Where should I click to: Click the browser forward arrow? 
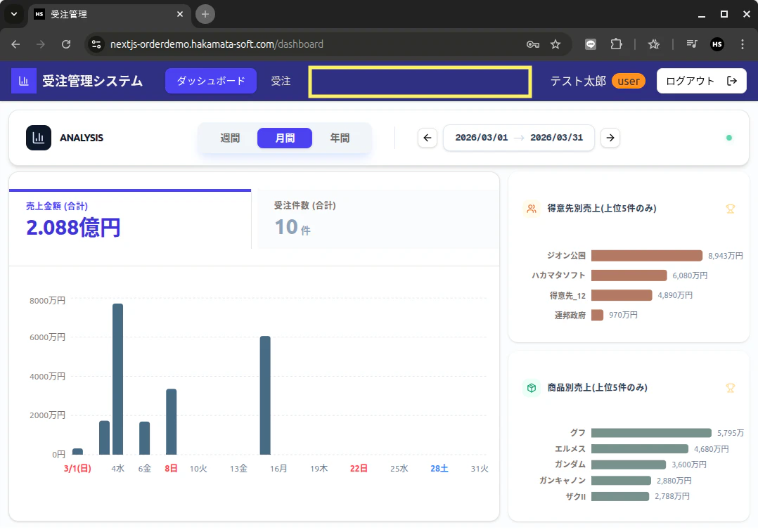[x=41, y=44]
